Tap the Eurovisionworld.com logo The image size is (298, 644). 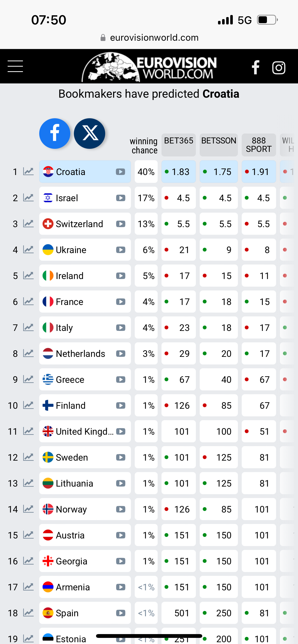pyautogui.click(x=149, y=67)
